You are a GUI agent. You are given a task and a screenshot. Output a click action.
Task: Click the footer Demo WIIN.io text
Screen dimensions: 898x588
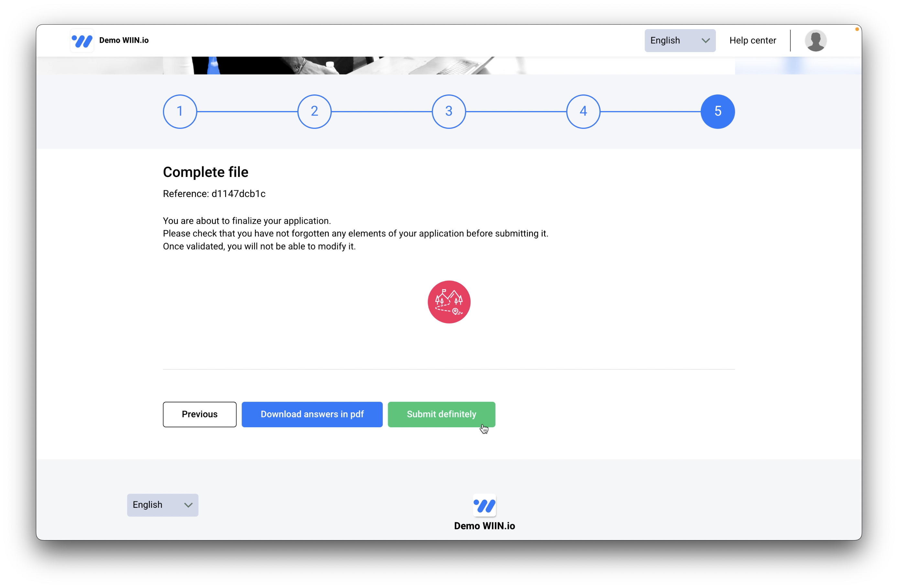pyautogui.click(x=485, y=526)
